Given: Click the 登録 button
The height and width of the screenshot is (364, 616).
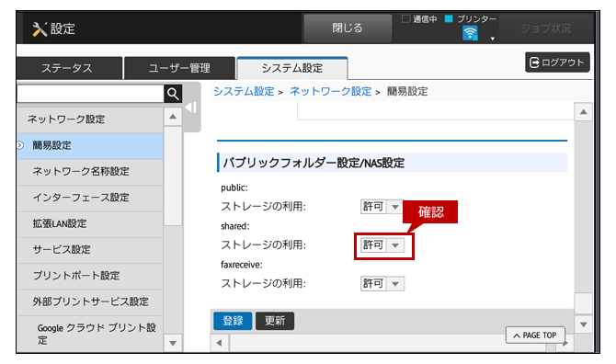Looking at the screenshot, I should (233, 321).
